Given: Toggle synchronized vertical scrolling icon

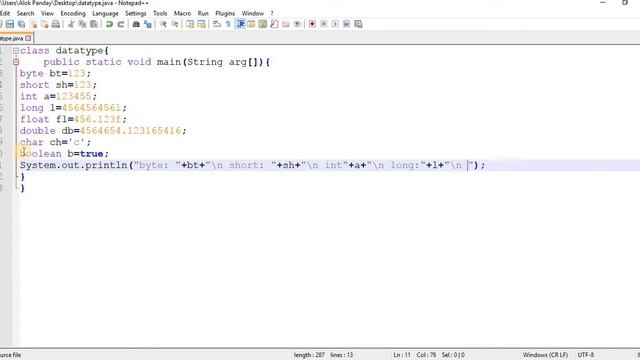Looking at the screenshot, I should 190,24.
